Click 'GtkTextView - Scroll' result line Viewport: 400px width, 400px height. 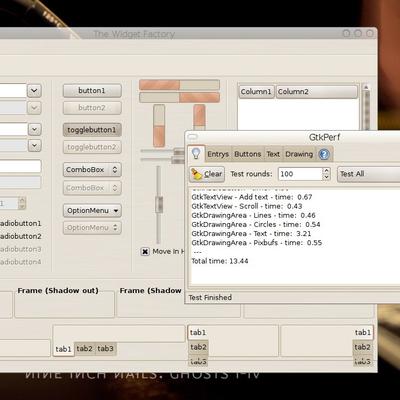pos(247,206)
